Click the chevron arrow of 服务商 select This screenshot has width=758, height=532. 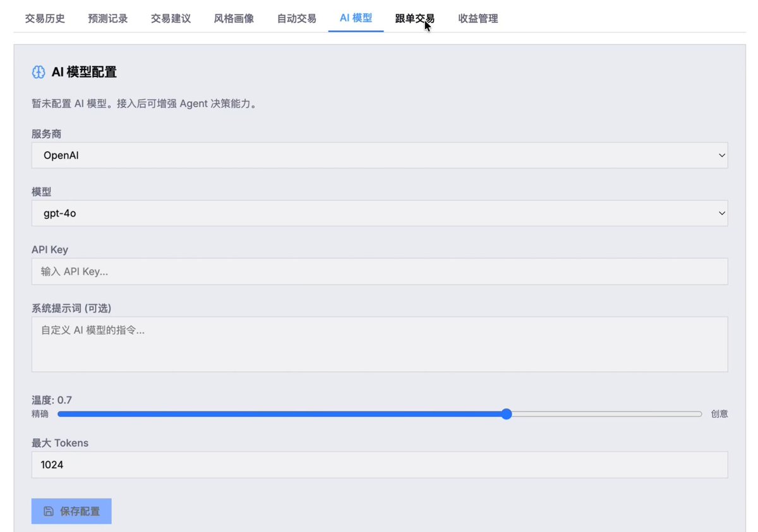722,155
